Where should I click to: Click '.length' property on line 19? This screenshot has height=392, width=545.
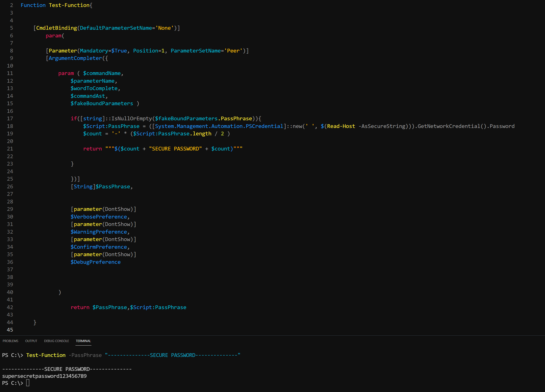tap(200, 134)
